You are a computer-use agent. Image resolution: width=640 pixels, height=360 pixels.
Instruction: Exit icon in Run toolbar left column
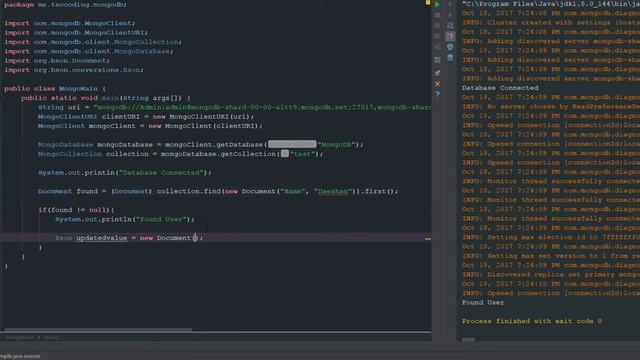tap(437, 47)
